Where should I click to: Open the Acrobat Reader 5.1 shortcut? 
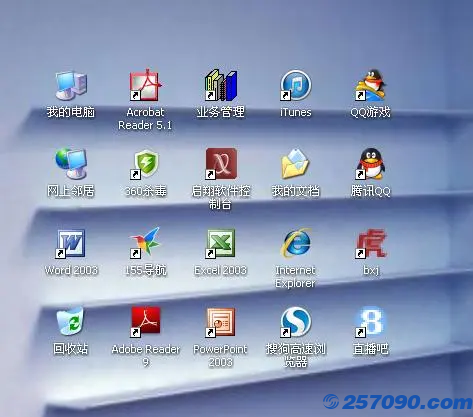145,85
